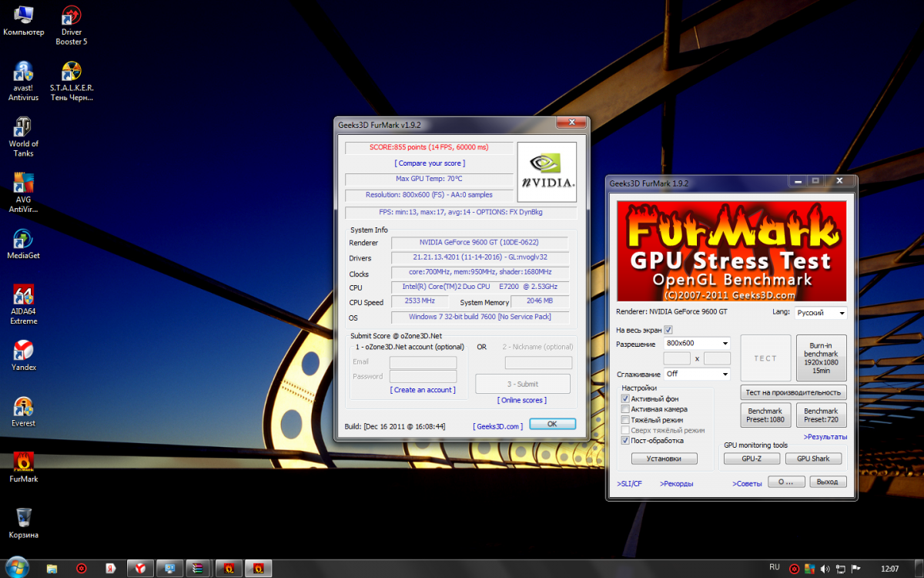Open avast! Antivirus desktop icon
924x578 pixels.
23,72
